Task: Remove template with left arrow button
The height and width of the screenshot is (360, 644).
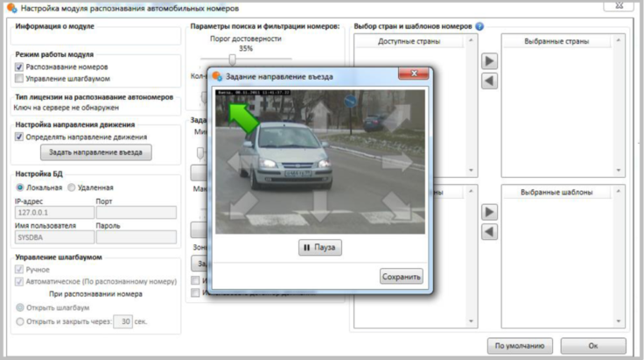Action: pos(489,232)
